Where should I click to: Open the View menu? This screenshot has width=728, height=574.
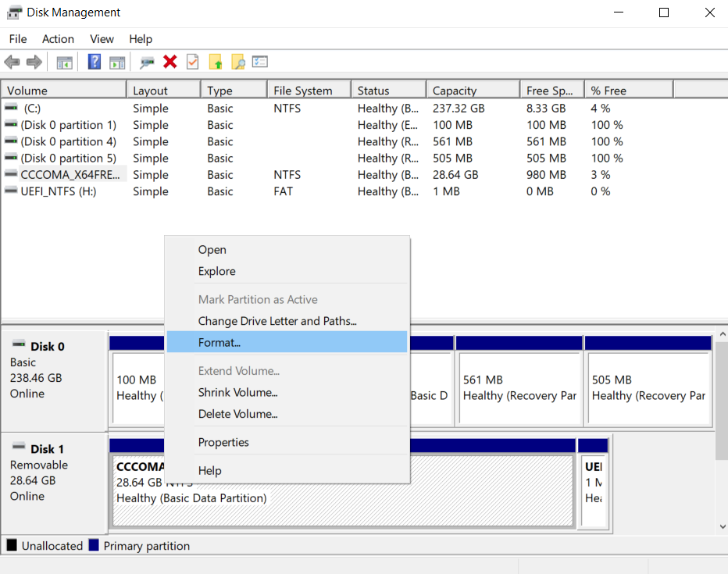tap(102, 39)
